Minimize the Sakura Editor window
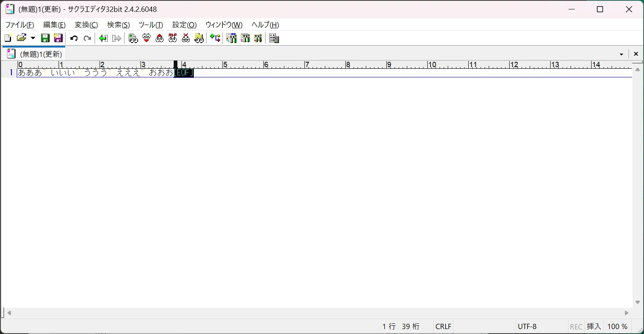This screenshot has height=334, width=644. pos(572,9)
